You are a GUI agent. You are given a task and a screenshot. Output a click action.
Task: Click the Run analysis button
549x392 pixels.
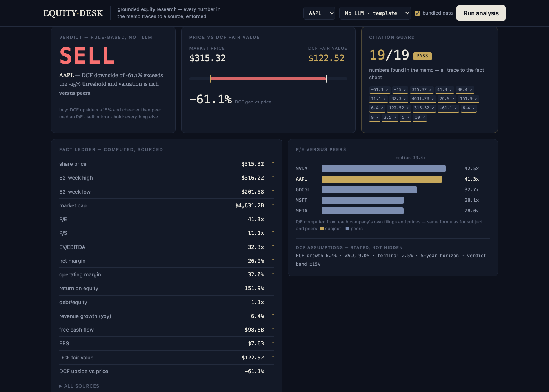click(481, 13)
